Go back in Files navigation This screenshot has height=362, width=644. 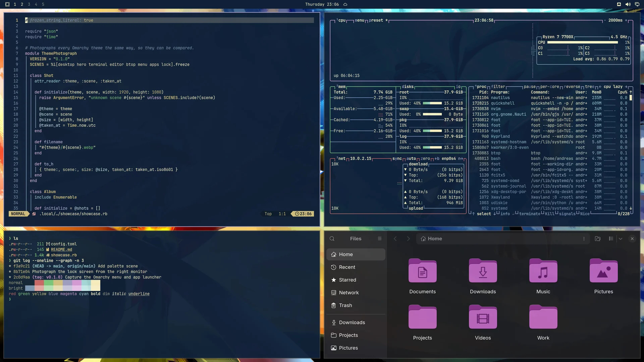coord(395,239)
